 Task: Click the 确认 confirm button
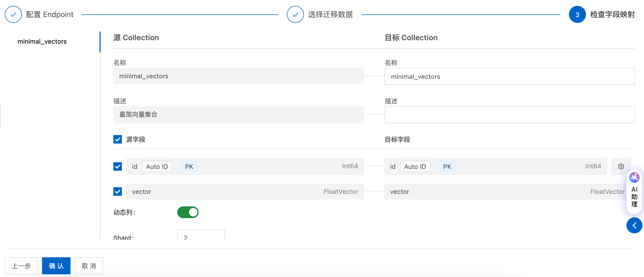(x=56, y=266)
